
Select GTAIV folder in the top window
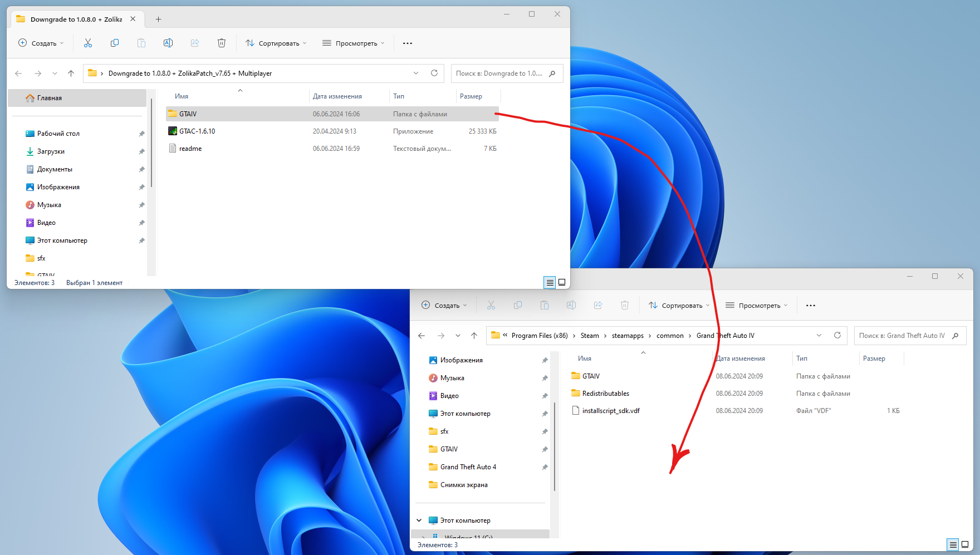tap(332, 114)
